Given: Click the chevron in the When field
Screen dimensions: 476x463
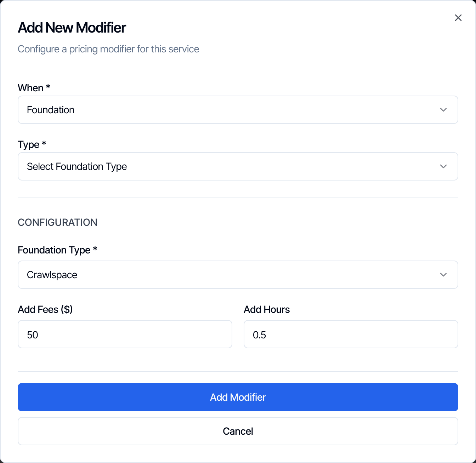Looking at the screenshot, I should (443, 110).
